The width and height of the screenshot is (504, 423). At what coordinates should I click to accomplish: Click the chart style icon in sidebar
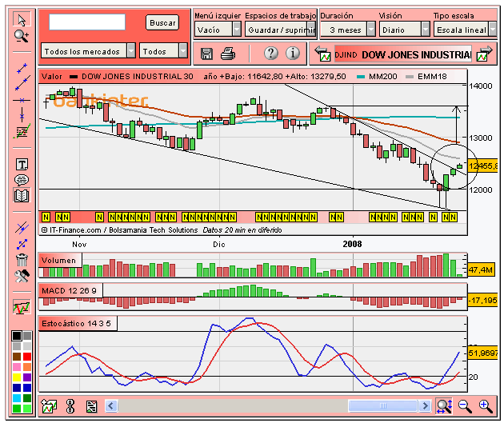pyautogui.click(x=22, y=307)
